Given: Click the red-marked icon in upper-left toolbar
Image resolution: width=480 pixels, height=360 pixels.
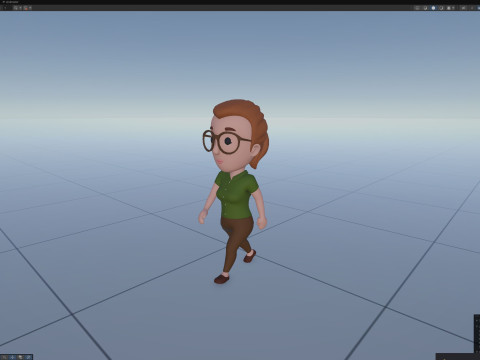Looking at the screenshot, I should tap(26, 8).
